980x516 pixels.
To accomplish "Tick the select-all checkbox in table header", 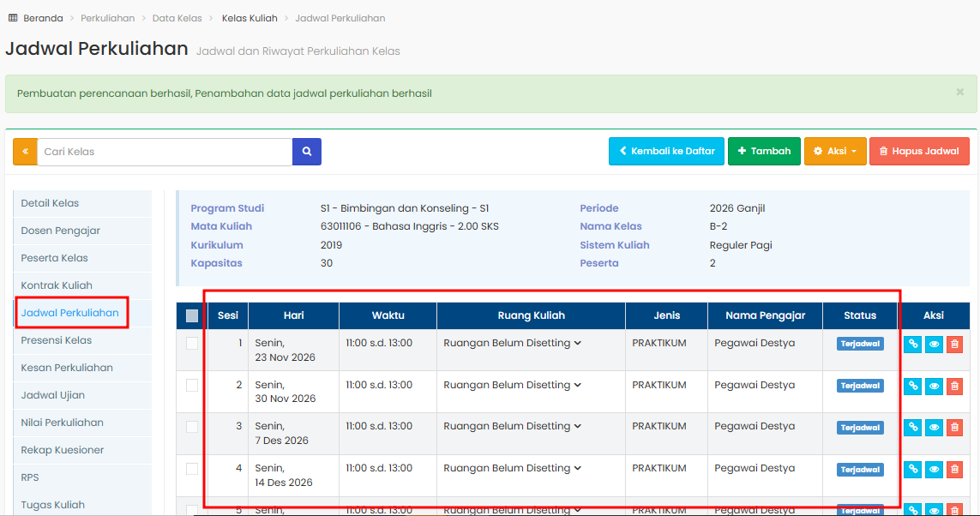I will point(192,315).
